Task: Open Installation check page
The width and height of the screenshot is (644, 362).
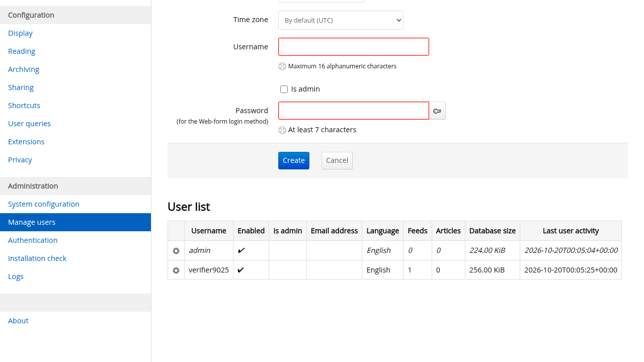Action: click(x=37, y=258)
